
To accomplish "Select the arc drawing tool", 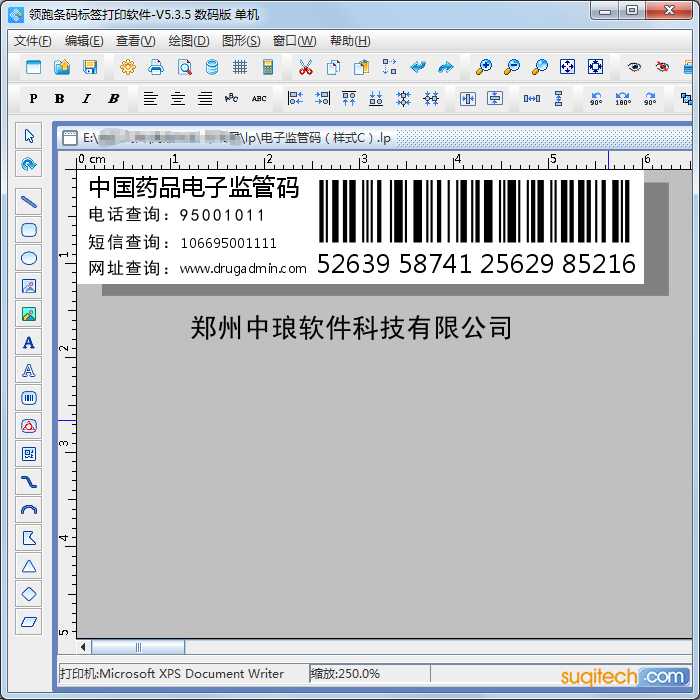I will (x=29, y=510).
